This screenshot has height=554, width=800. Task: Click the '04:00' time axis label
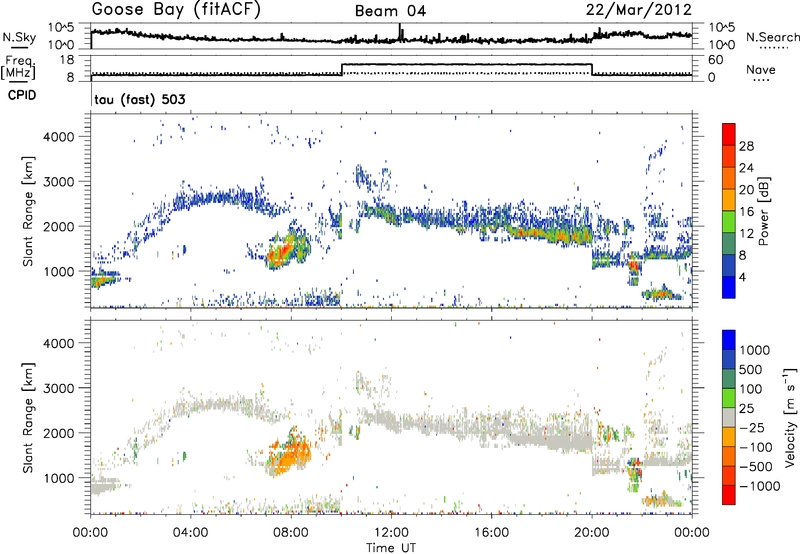190,533
